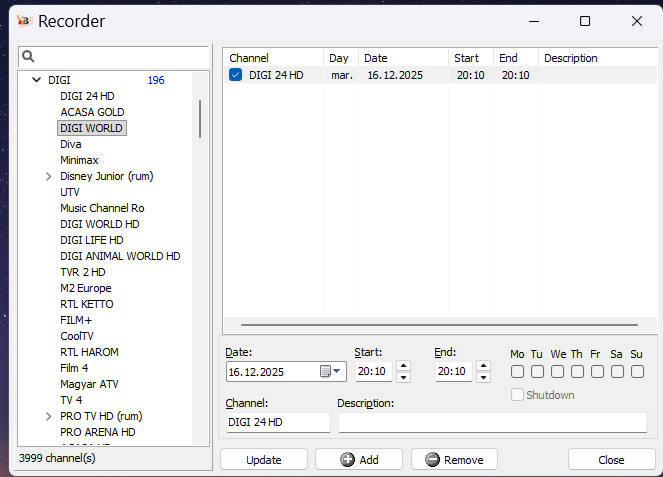Select TVR 2 HD channel
Screen dimensions: 663x477
coord(82,272)
